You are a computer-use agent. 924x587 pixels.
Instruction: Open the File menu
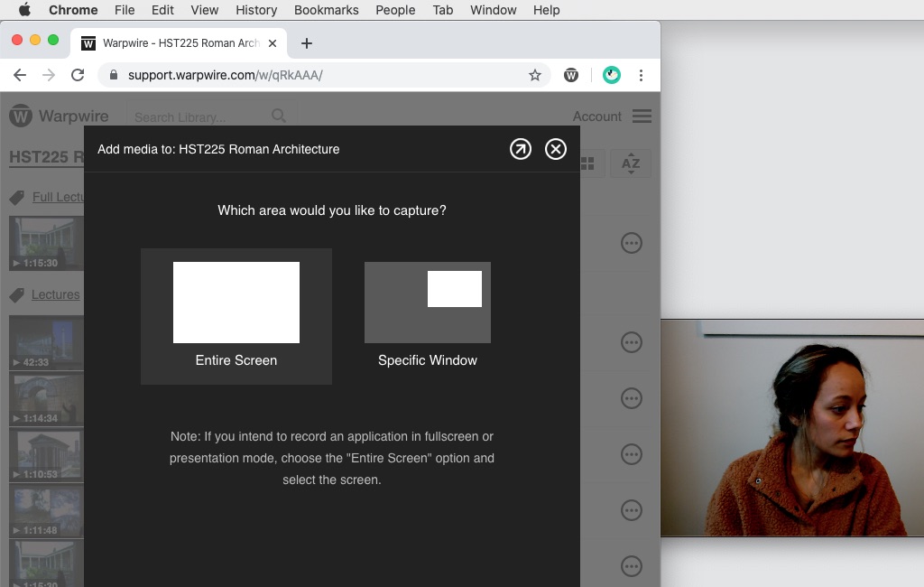[125, 10]
